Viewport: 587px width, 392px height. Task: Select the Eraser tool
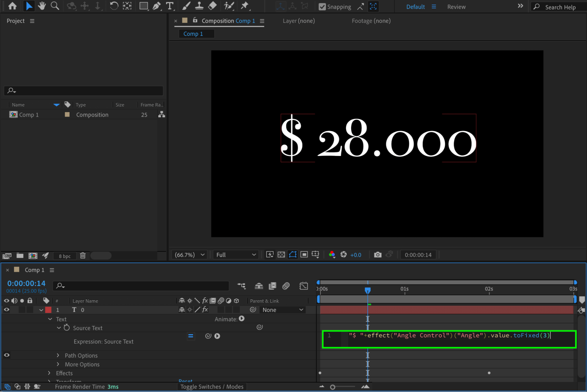(212, 6)
